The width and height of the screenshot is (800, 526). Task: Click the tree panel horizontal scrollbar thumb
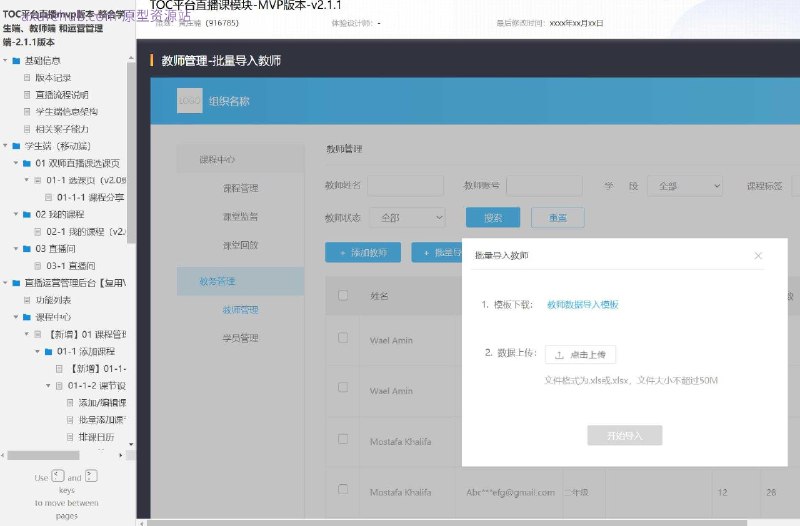coord(43,455)
